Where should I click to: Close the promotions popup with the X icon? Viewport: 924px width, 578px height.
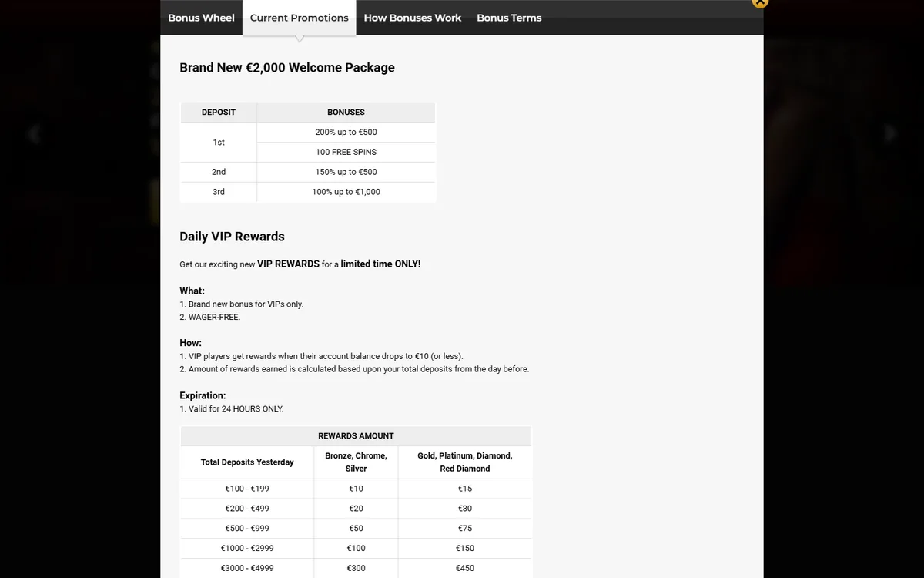click(x=759, y=2)
